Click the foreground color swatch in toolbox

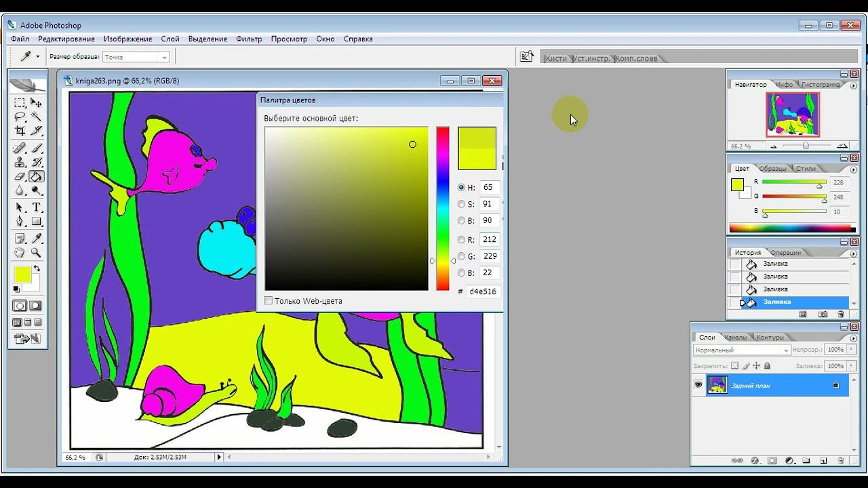pos(22,274)
